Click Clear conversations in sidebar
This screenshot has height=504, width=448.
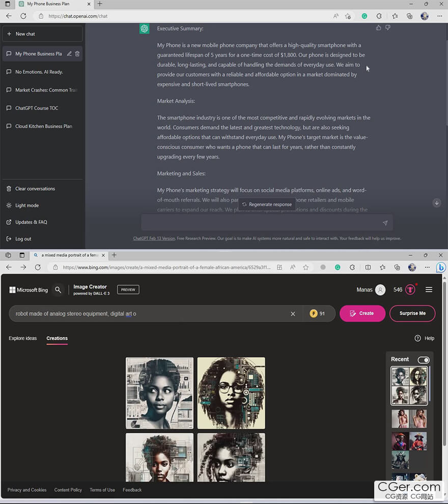coord(35,189)
